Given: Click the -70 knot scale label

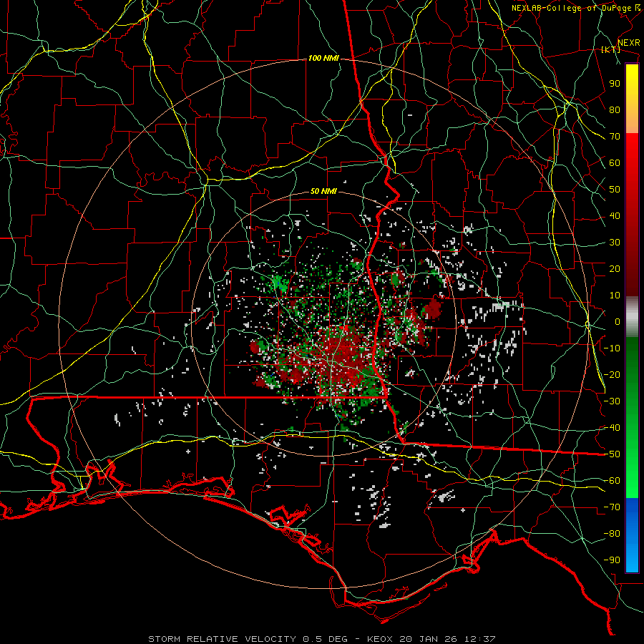Looking at the screenshot, I should point(612,507).
